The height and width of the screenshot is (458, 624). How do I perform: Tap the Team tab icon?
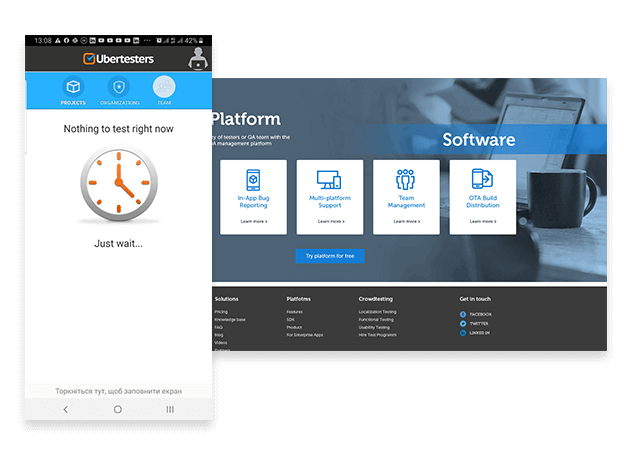coord(163,86)
